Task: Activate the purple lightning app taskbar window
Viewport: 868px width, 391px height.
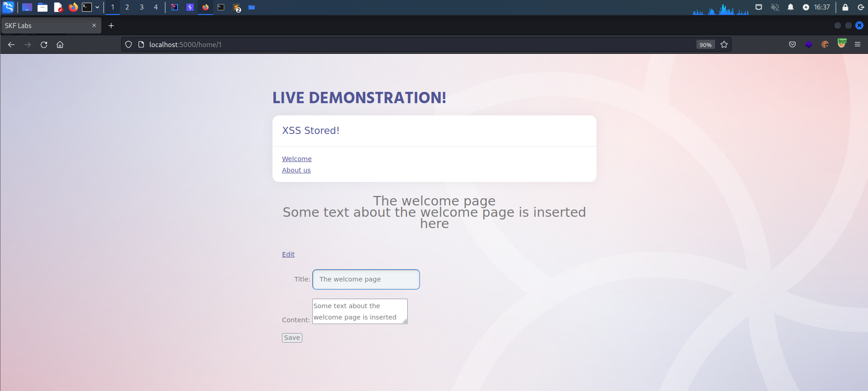Action: pyautogui.click(x=190, y=7)
